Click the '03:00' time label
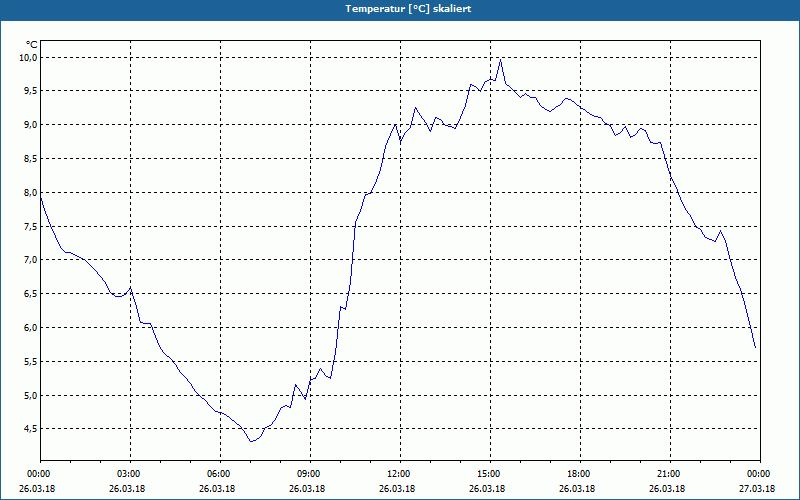Screen dimensions: 800x500 [x=131, y=474]
